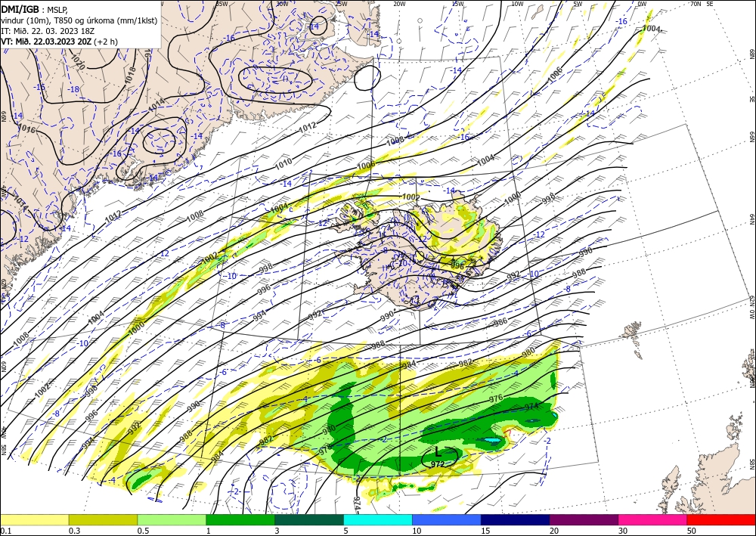Click the '70N' latitude label at top

click(696, 4)
